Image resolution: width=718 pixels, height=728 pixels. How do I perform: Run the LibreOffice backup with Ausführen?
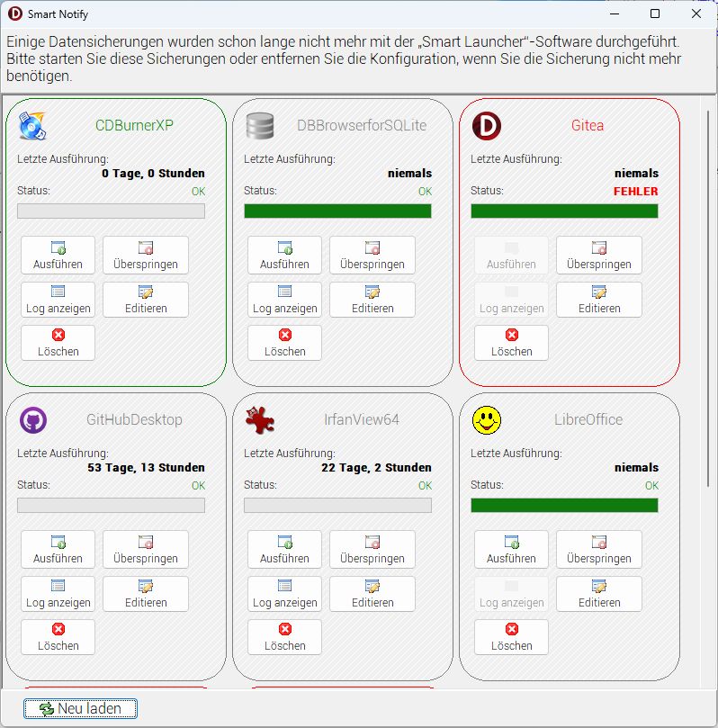(x=511, y=549)
